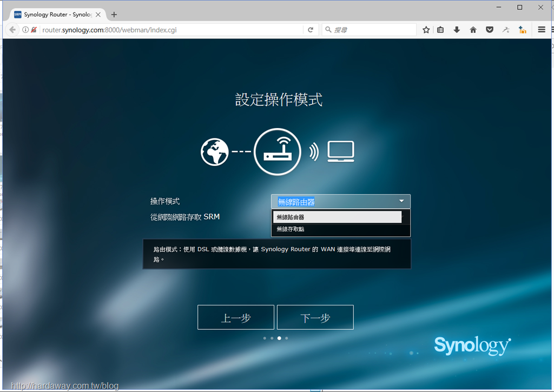Choose 無線存取點 from the dropdown list
Image resolution: width=554 pixels, height=392 pixels.
point(338,229)
